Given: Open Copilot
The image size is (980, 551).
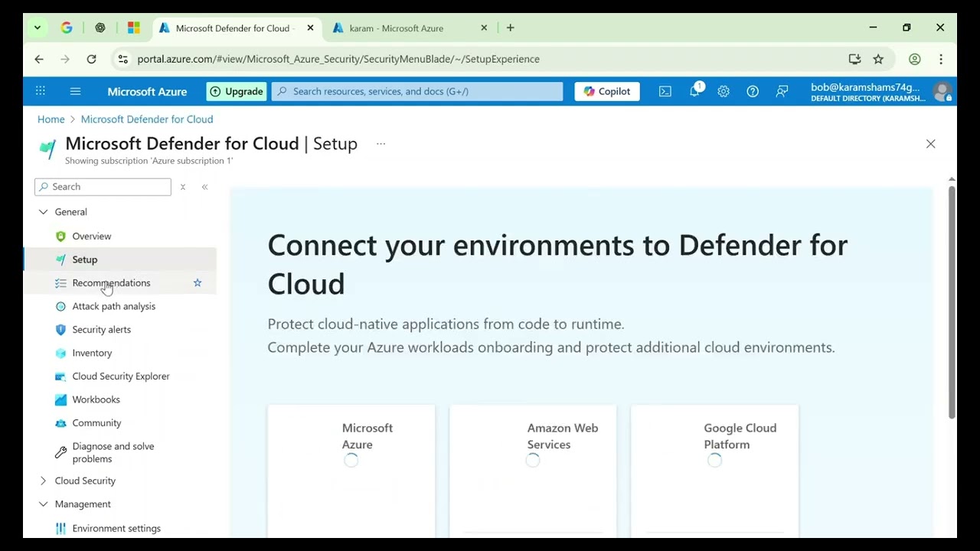Looking at the screenshot, I should point(607,91).
